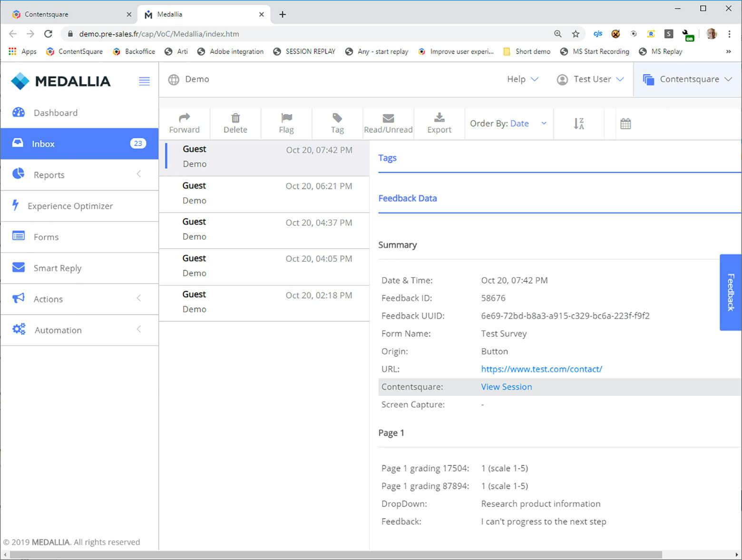Click the Feedback ID value 58676

click(x=493, y=298)
